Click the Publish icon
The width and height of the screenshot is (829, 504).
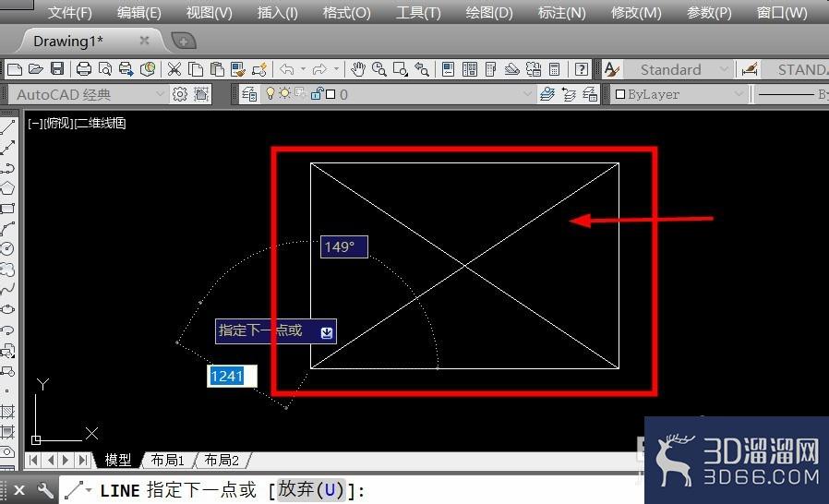126,69
